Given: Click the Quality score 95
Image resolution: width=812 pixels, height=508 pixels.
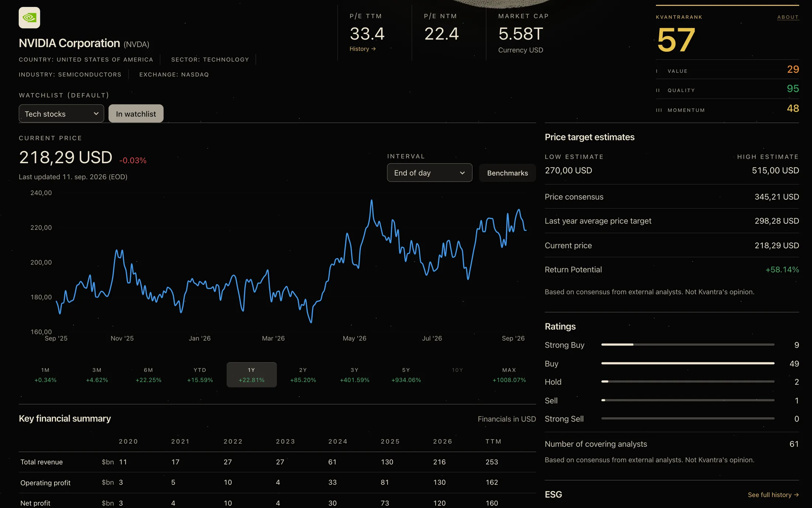Looking at the screenshot, I should [x=793, y=89].
